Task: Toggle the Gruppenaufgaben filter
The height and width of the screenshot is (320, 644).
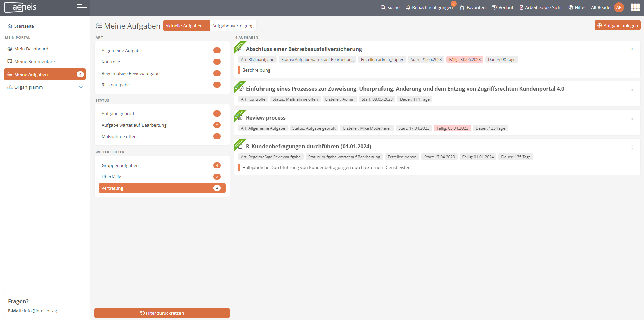Action: pyautogui.click(x=162, y=165)
